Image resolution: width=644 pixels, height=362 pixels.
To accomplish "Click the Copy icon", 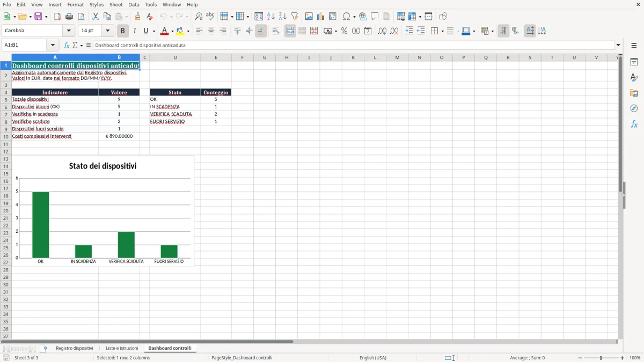I will (x=107, y=17).
